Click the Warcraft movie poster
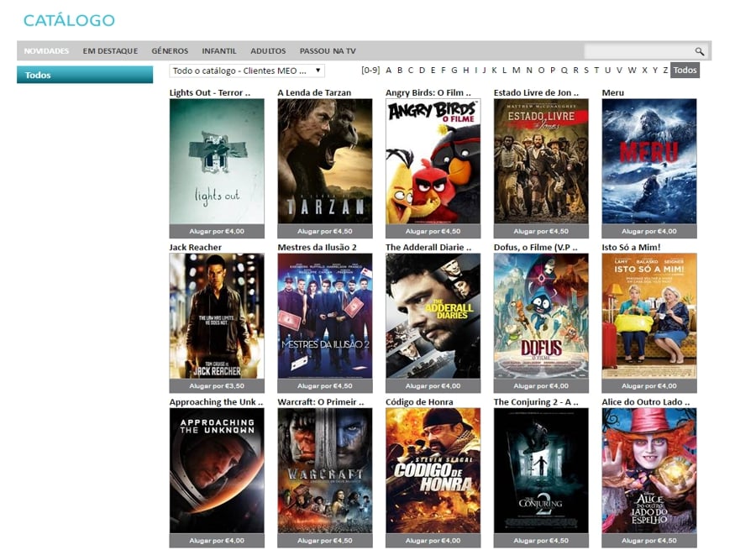Viewport: 756px width, 550px height. (x=324, y=470)
